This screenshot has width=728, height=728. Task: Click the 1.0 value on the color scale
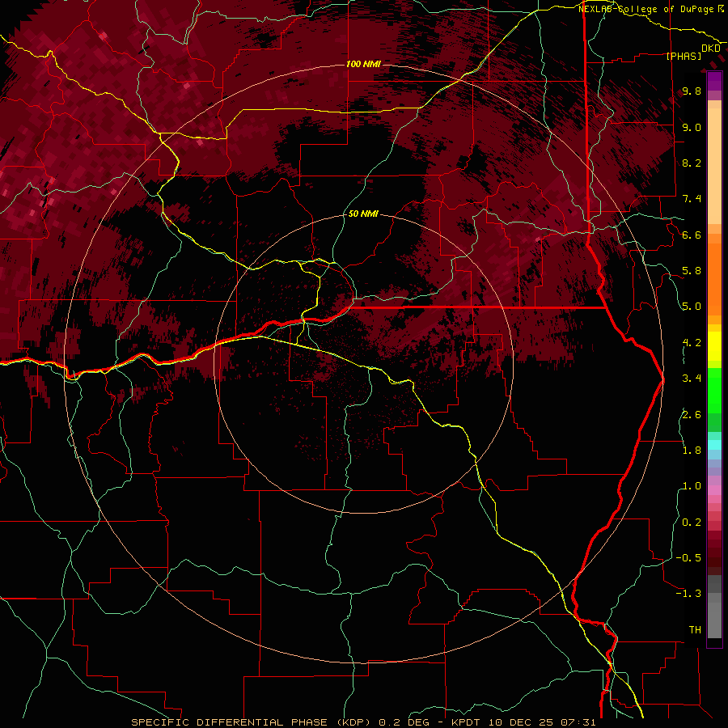692,486
